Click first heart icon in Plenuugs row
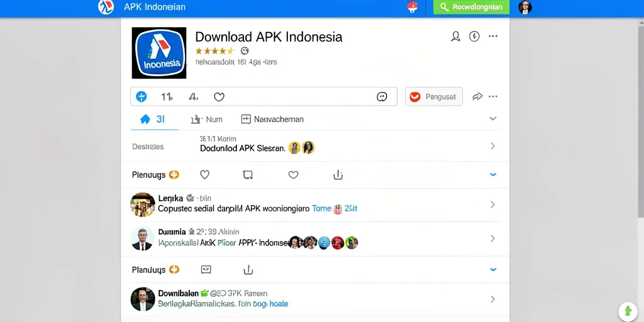This screenshot has width=644, height=322. point(204,175)
